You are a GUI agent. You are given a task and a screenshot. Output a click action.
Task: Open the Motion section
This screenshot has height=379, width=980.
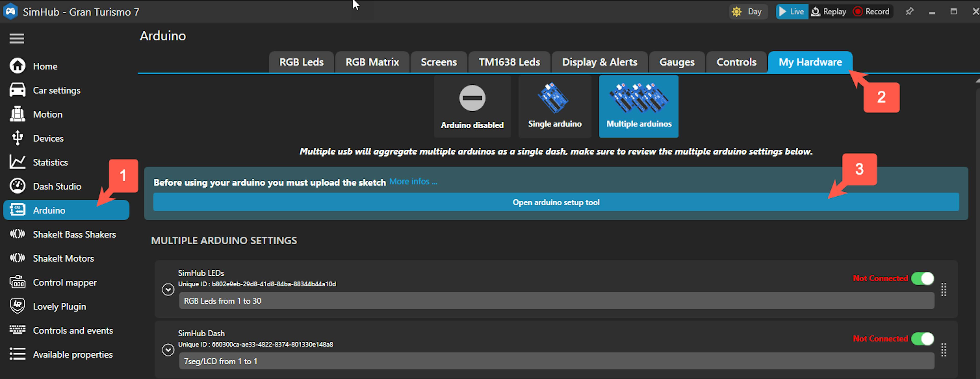pos(66,114)
